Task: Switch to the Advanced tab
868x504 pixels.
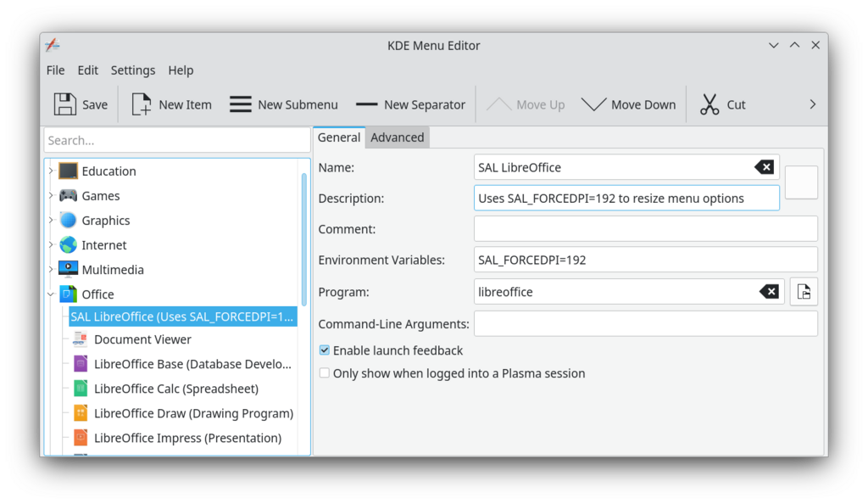Action: click(x=398, y=137)
